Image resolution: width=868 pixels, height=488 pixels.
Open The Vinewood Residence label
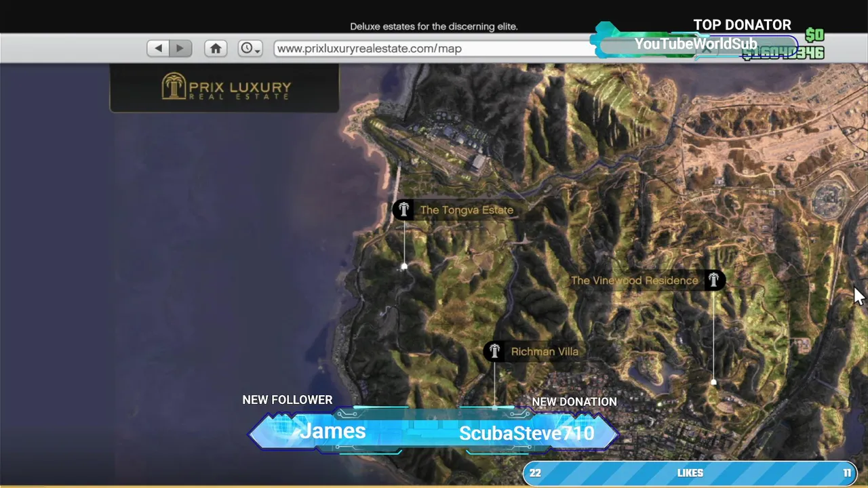634,281
